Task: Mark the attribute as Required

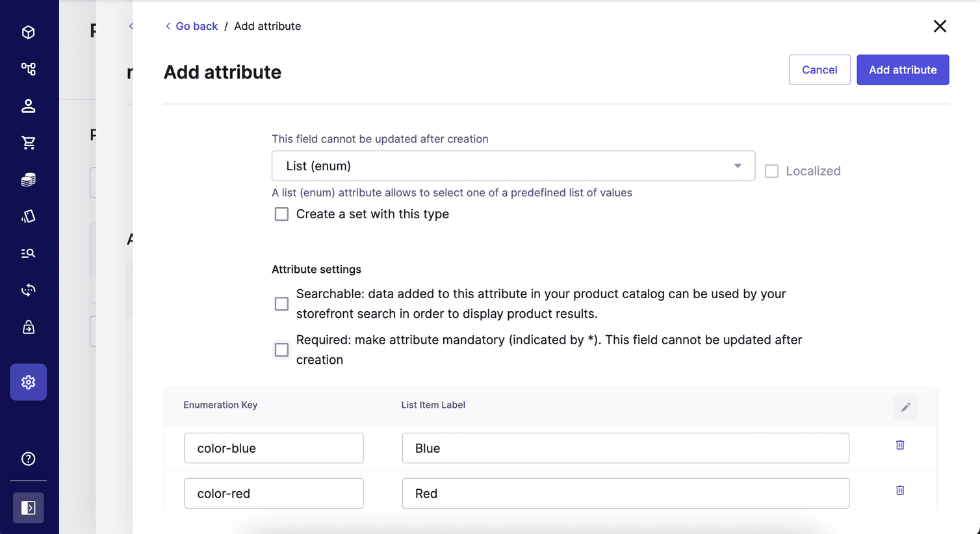Action: coord(281,350)
